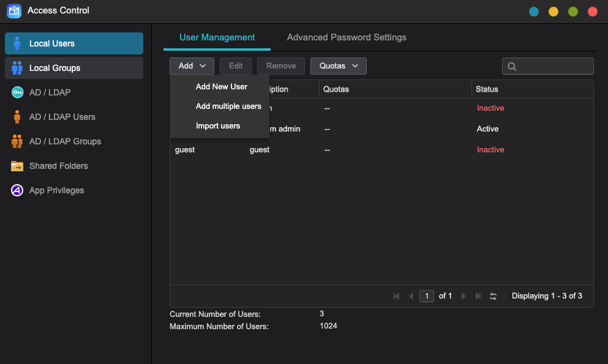Click the Access Control app icon
Screen dimensions: 608x364
[14, 10]
